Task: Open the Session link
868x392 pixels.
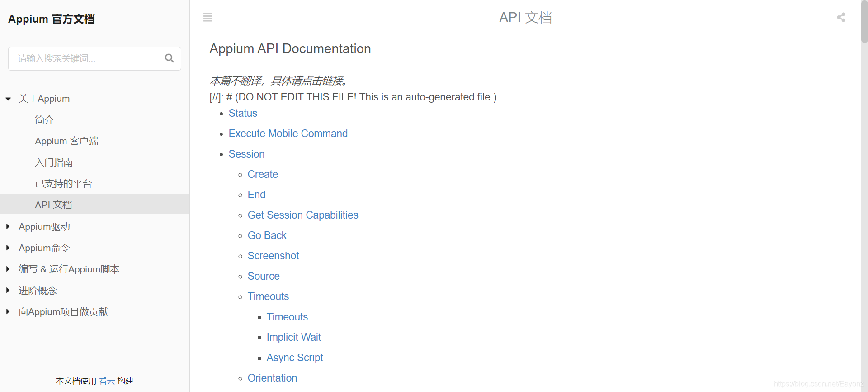Action: [246, 154]
